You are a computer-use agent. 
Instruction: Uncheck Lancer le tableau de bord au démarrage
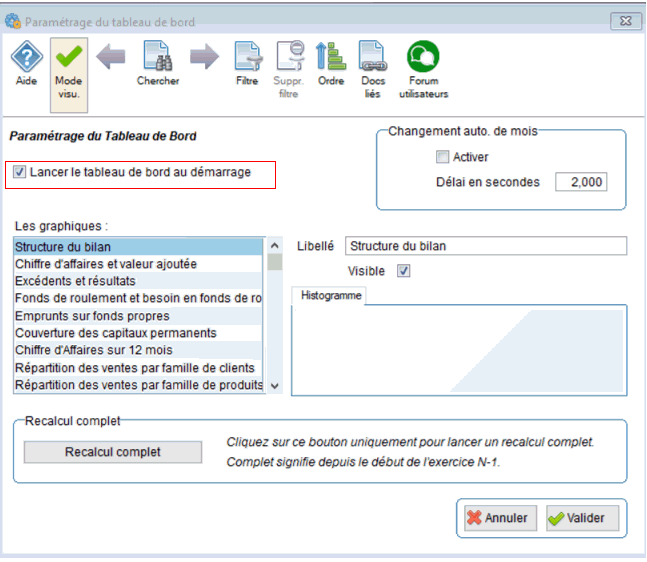click(21, 173)
